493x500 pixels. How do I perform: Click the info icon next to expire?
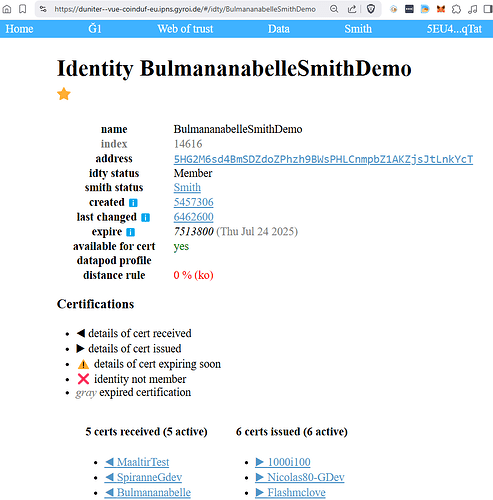click(131, 232)
